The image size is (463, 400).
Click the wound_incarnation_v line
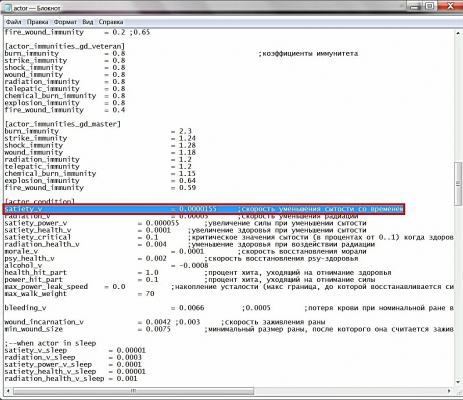click(x=165, y=322)
